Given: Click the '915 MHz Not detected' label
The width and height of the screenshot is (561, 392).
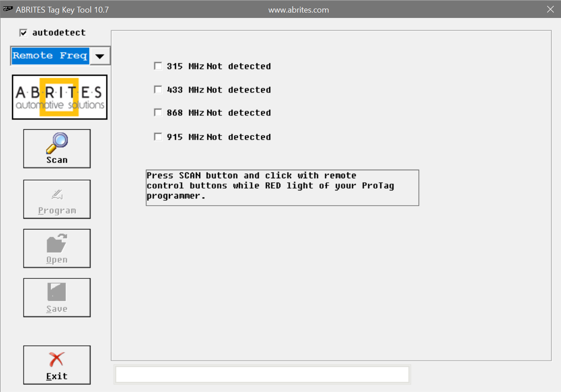Looking at the screenshot, I should tap(219, 137).
